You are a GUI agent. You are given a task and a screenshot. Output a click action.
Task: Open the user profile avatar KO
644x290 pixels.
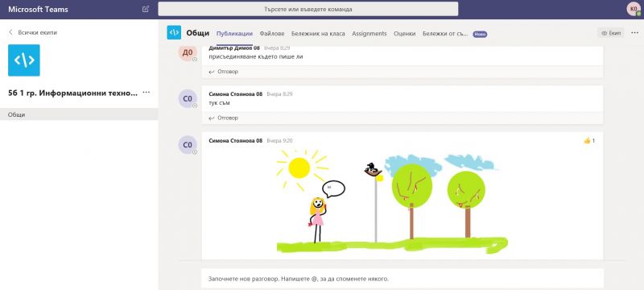coord(634,9)
